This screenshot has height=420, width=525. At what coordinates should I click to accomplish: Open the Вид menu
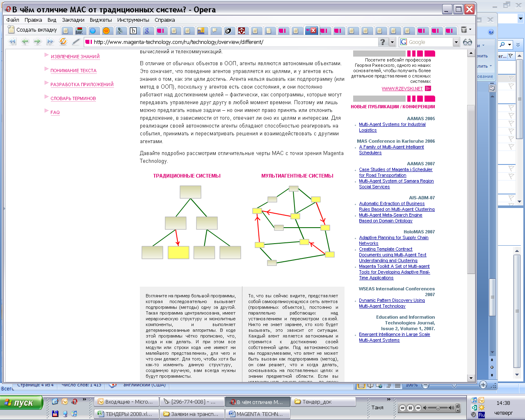pyautogui.click(x=52, y=20)
